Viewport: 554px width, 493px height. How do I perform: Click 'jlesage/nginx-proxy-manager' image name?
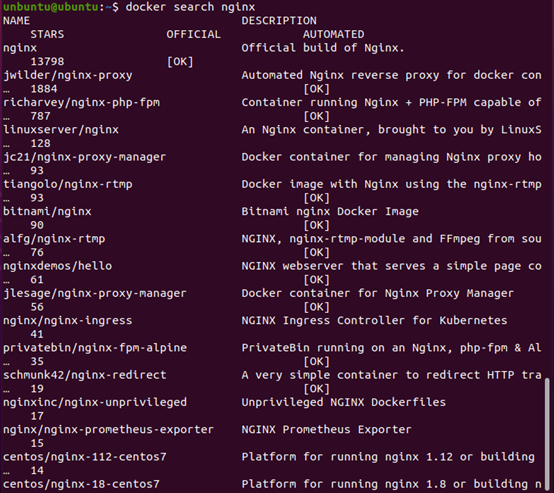(x=95, y=293)
